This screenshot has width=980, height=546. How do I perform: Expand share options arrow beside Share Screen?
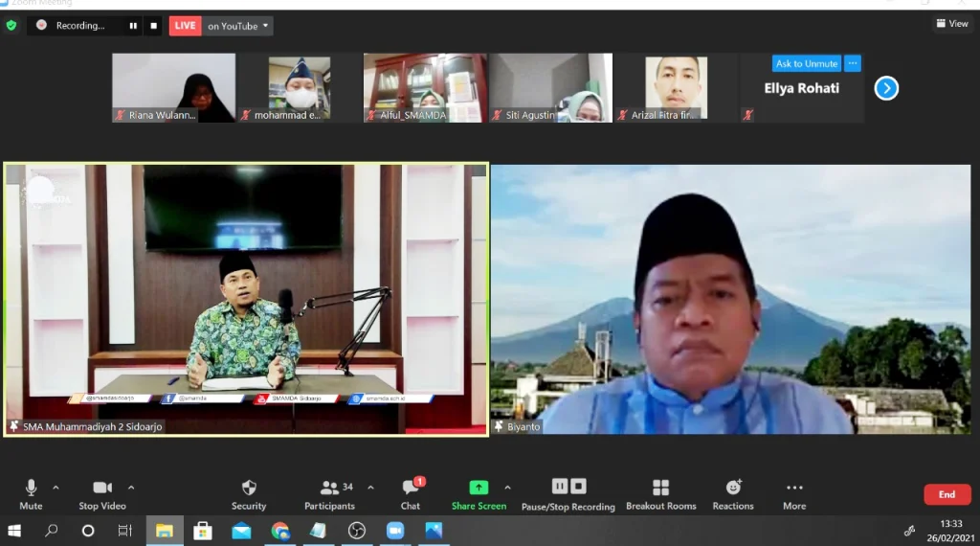pos(507,488)
